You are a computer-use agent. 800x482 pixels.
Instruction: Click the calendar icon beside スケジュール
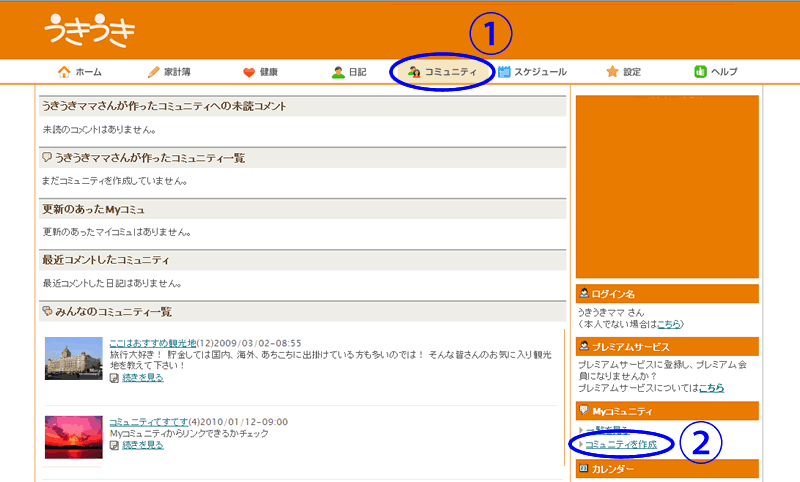(505, 72)
